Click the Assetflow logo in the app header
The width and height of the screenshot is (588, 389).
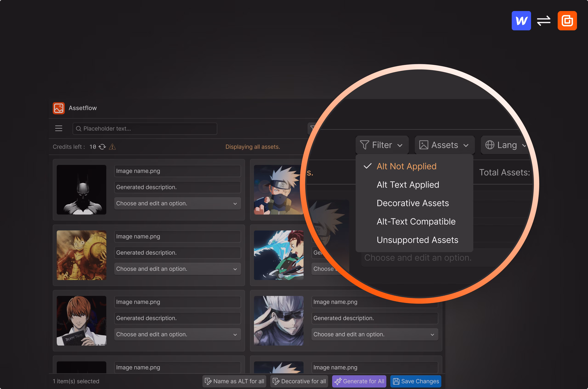[x=59, y=108]
